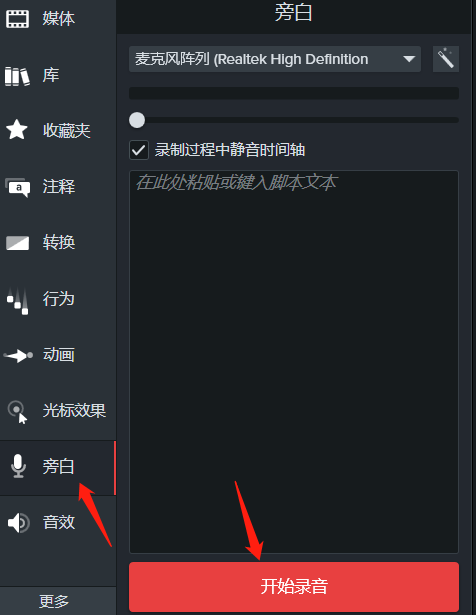Open the 转换 transitions icon
The image size is (476, 615).
[17, 243]
